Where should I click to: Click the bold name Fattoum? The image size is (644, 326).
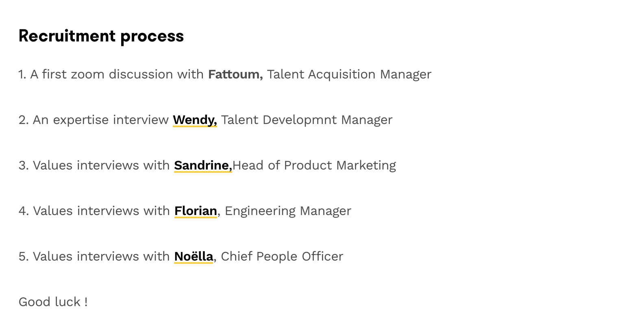click(x=235, y=74)
